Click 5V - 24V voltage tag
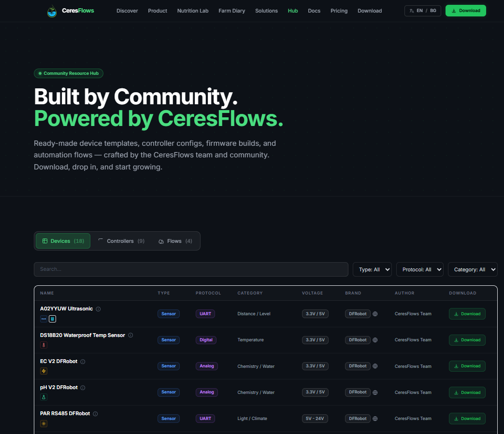 coord(315,419)
